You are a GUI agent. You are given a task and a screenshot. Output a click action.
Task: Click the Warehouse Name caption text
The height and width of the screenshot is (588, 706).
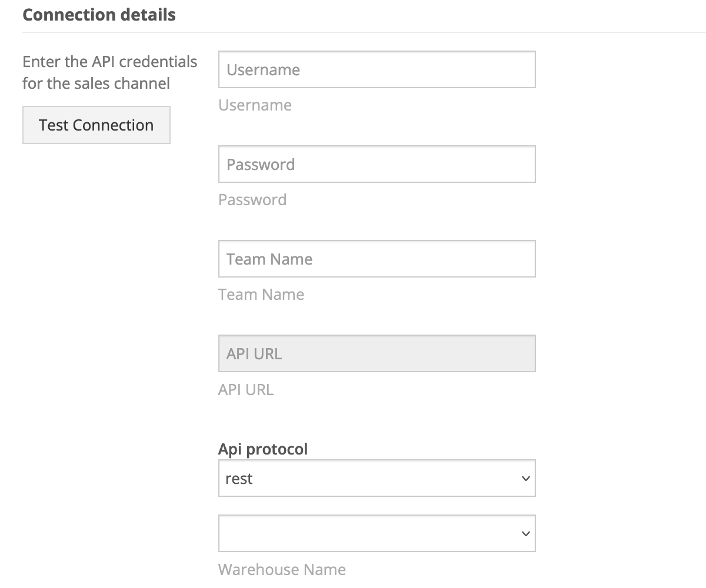click(x=282, y=570)
